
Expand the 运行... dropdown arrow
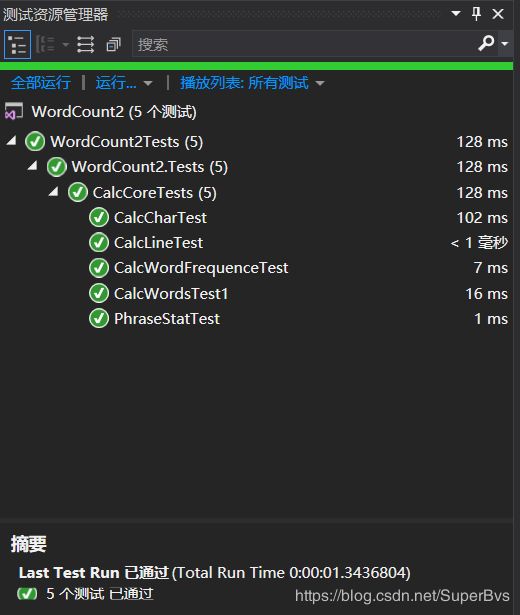point(148,83)
